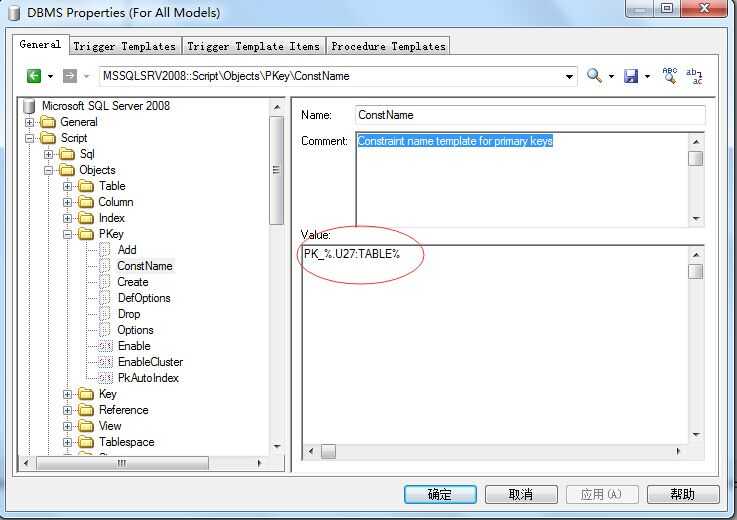Expand the Index folder node
Image resolution: width=737 pixels, height=520 pixels.
[x=67, y=218]
